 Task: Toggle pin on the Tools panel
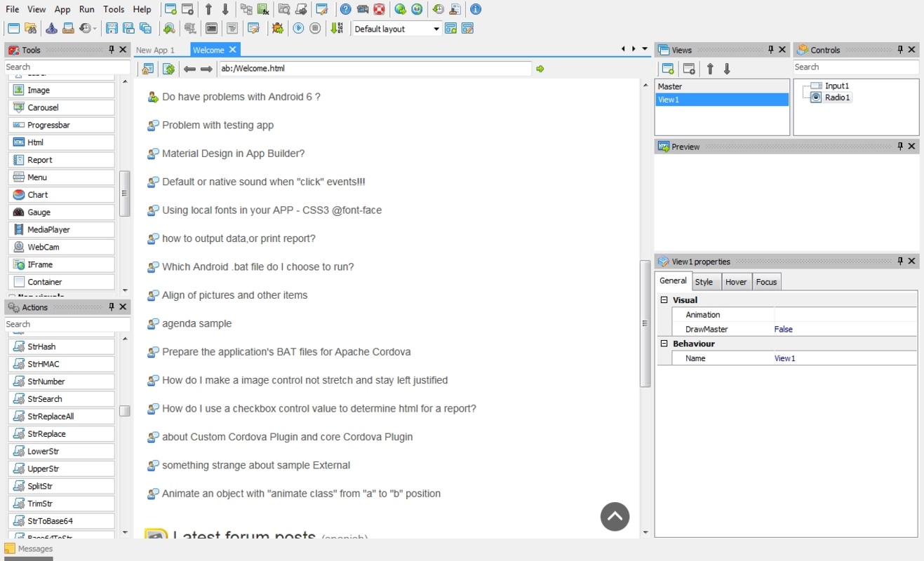(x=112, y=50)
